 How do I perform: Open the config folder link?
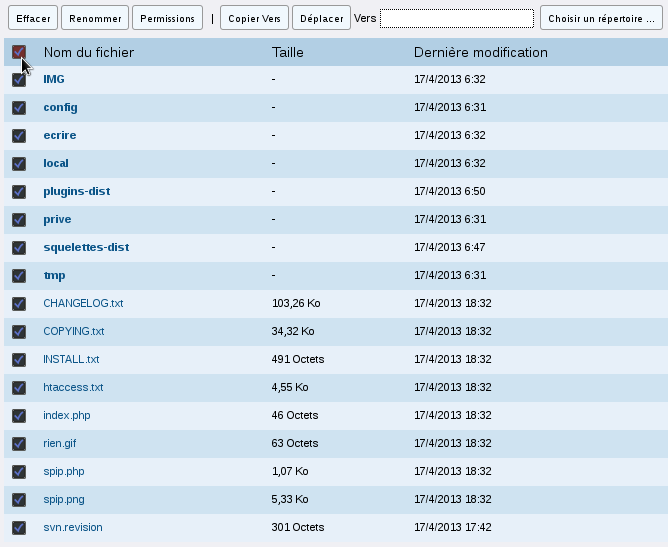coord(60,107)
